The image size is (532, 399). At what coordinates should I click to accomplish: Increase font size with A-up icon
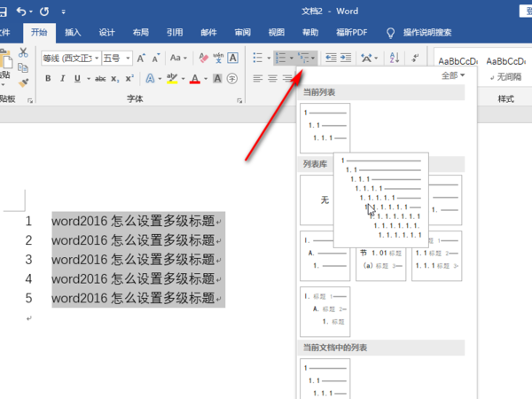click(x=141, y=59)
